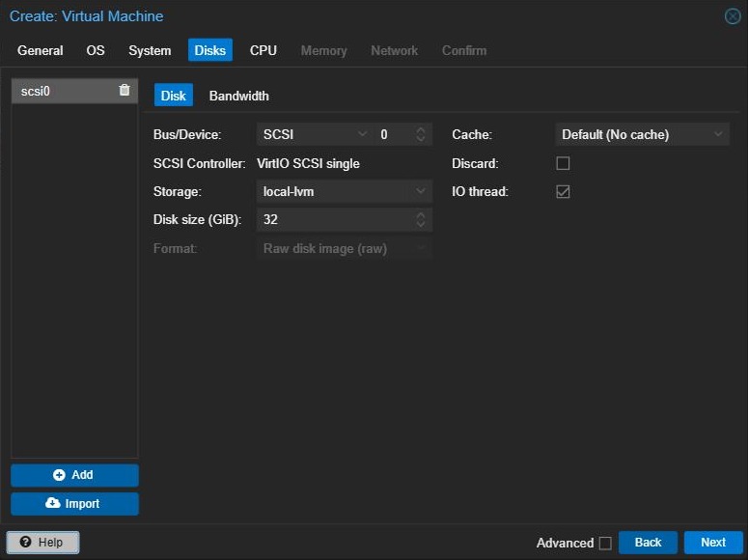
Task: Click the 'VirtIO SCSI single' controller text
Action: click(x=308, y=163)
